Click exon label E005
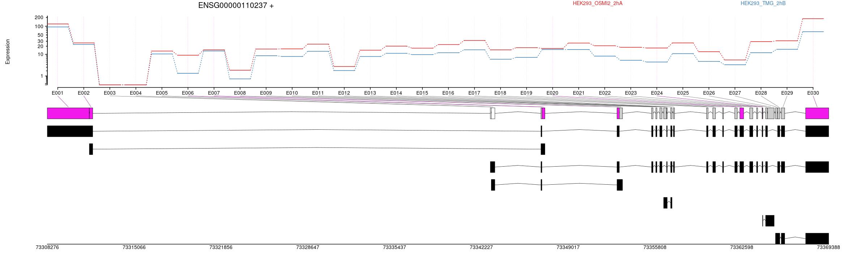868x253 pixels. [162, 93]
